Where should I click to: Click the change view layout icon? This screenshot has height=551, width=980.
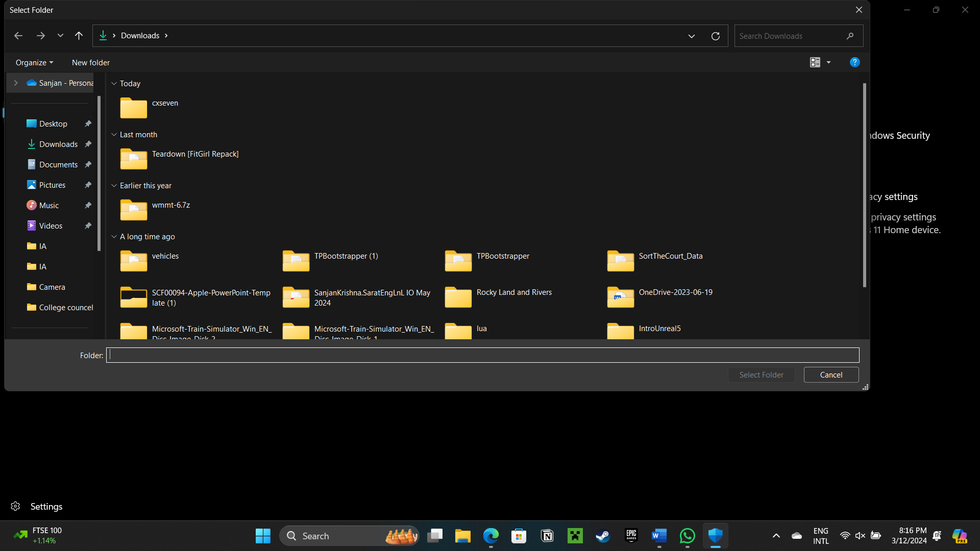pyautogui.click(x=815, y=62)
